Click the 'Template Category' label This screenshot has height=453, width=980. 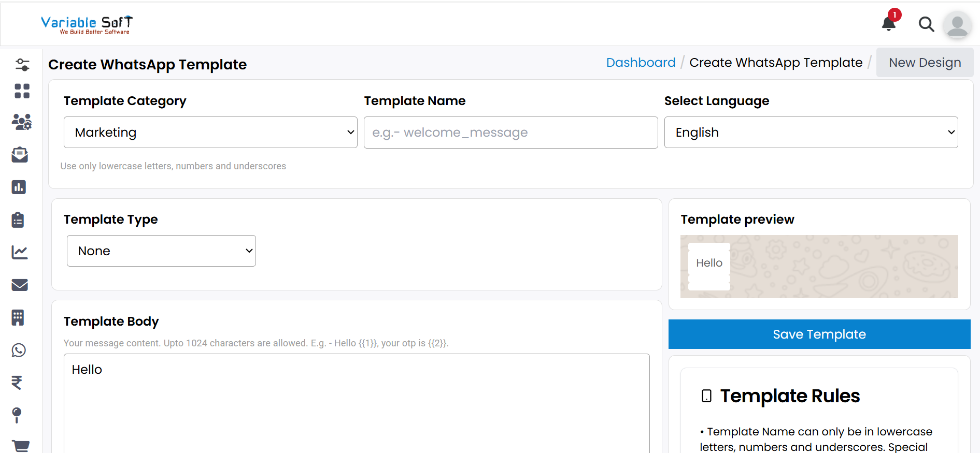click(x=125, y=101)
